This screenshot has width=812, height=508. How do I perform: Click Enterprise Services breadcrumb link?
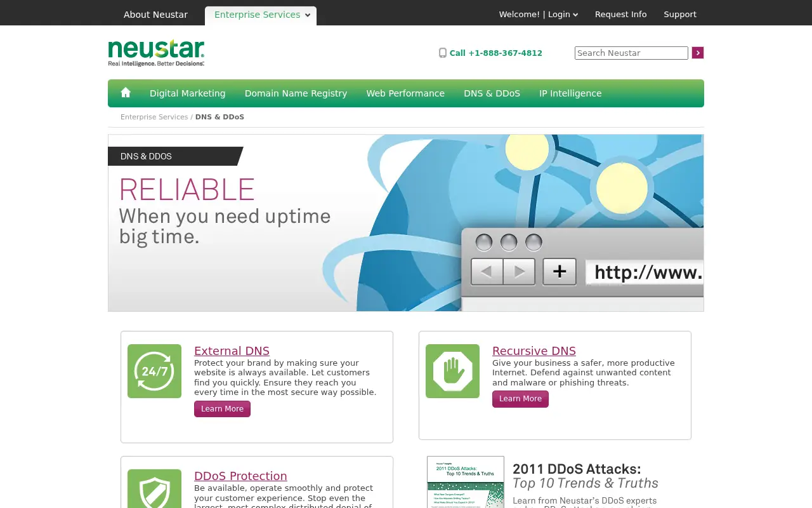(x=154, y=117)
